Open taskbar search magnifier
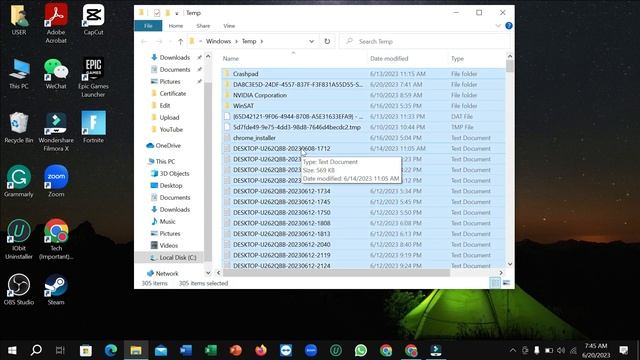Image resolution: width=640 pixels, height=360 pixels. point(36,350)
